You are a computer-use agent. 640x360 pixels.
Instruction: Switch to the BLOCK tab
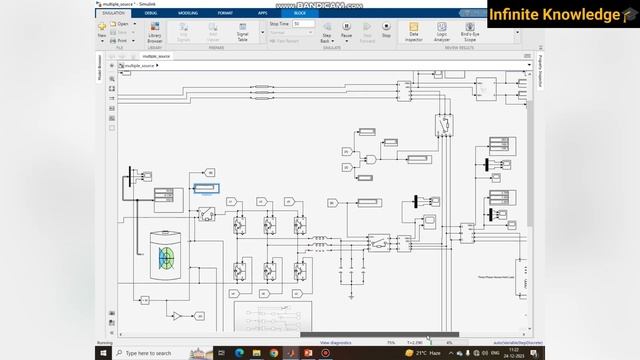[300, 13]
